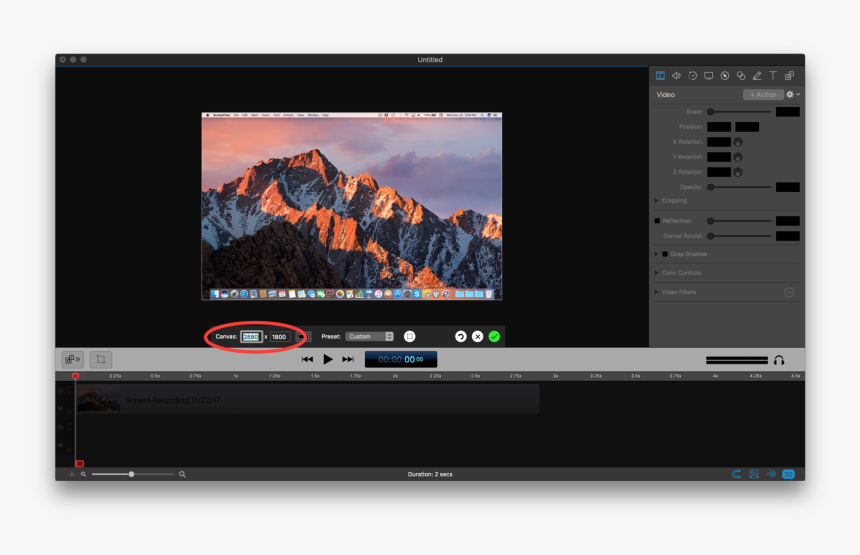Click the Opacity value field

coord(788,187)
